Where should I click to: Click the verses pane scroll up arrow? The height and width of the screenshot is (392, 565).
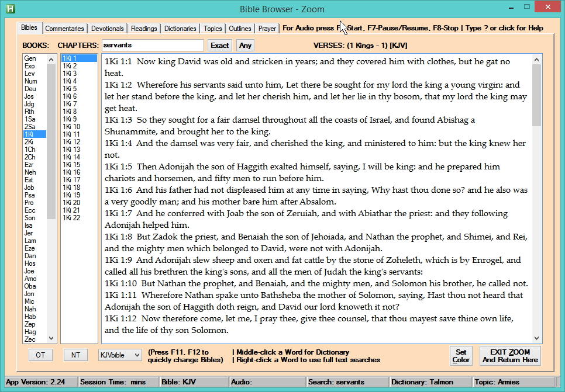pos(536,60)
